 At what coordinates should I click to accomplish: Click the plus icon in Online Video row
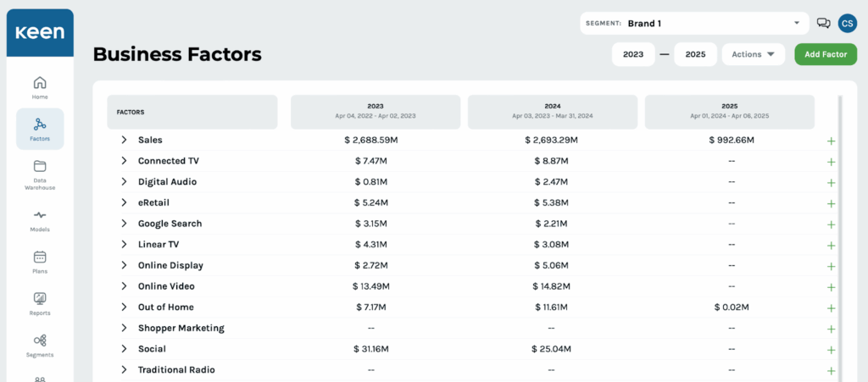(x=831, y=287)
